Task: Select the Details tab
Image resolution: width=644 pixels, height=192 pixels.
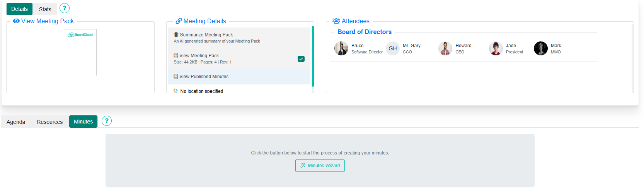Action: tap(19, 9)
